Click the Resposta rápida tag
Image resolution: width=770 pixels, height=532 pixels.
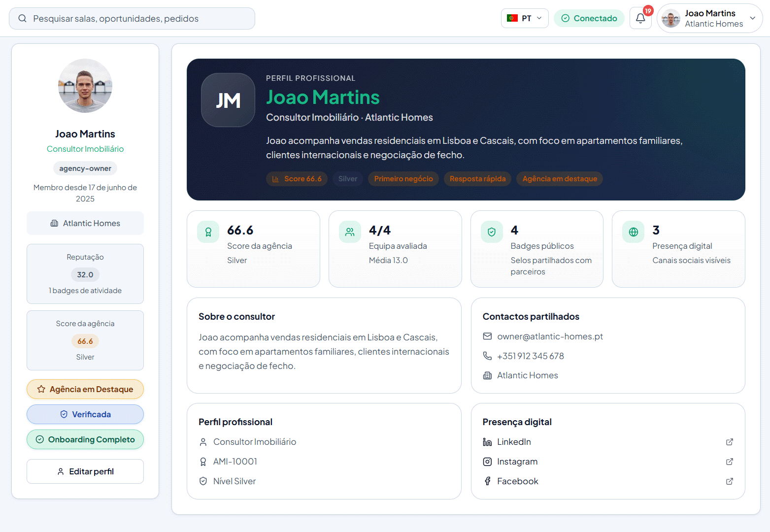478,179
